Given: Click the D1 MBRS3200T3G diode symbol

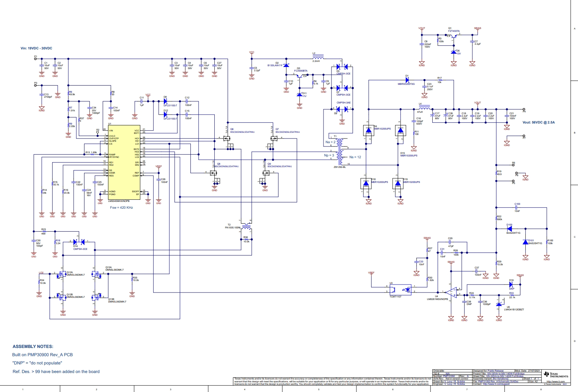Looking at the screenshot, I should (407, 80).
